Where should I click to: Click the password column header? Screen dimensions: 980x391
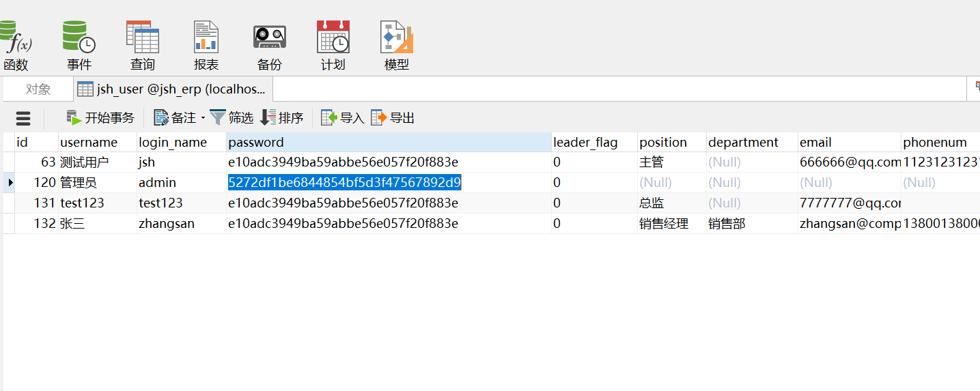[388, 143]
